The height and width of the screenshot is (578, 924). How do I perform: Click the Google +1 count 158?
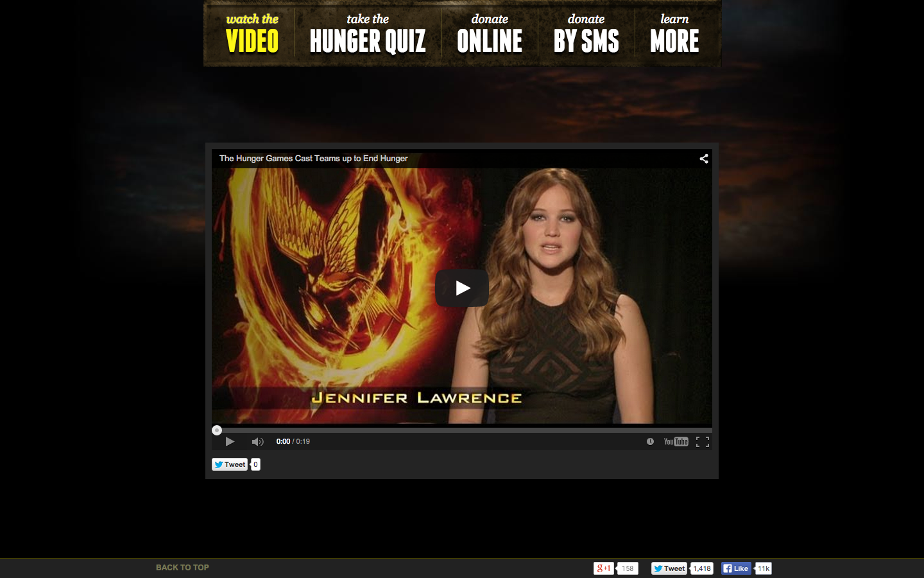click(628, 568)
